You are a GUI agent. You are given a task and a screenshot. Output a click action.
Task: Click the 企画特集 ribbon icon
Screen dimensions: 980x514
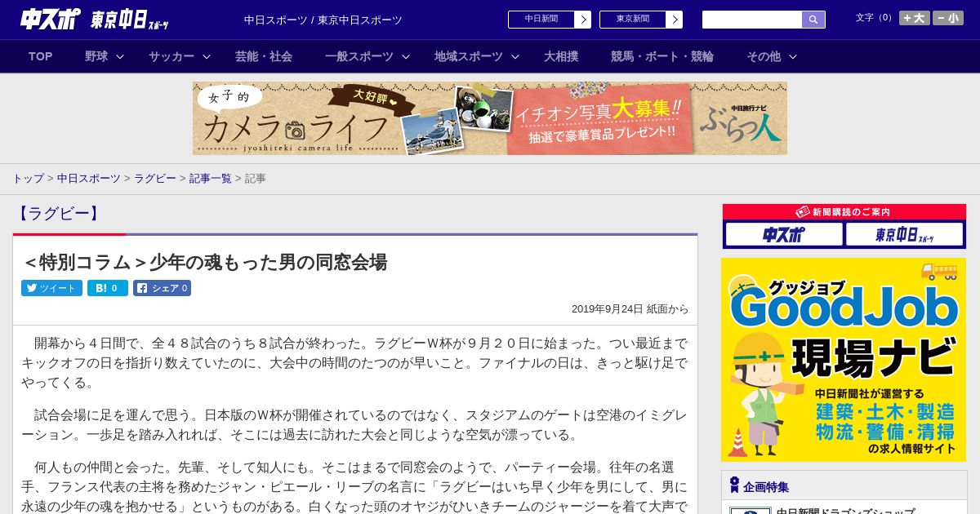point(733,485)
